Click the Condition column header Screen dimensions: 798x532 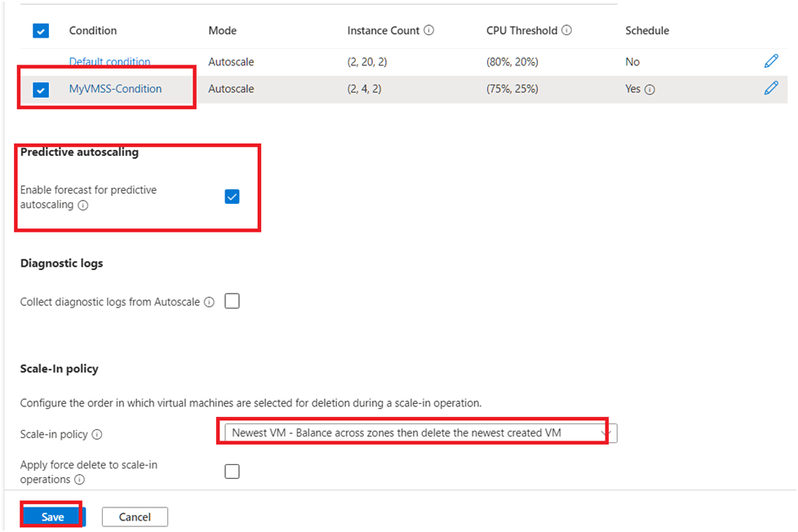[93, 31]
